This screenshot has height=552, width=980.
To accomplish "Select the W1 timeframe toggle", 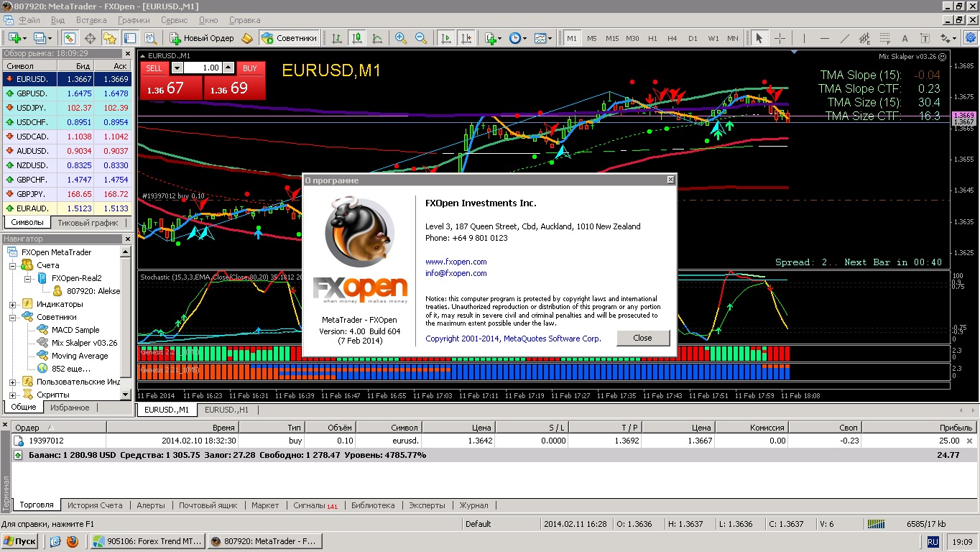I will click(x=713, y=38).
